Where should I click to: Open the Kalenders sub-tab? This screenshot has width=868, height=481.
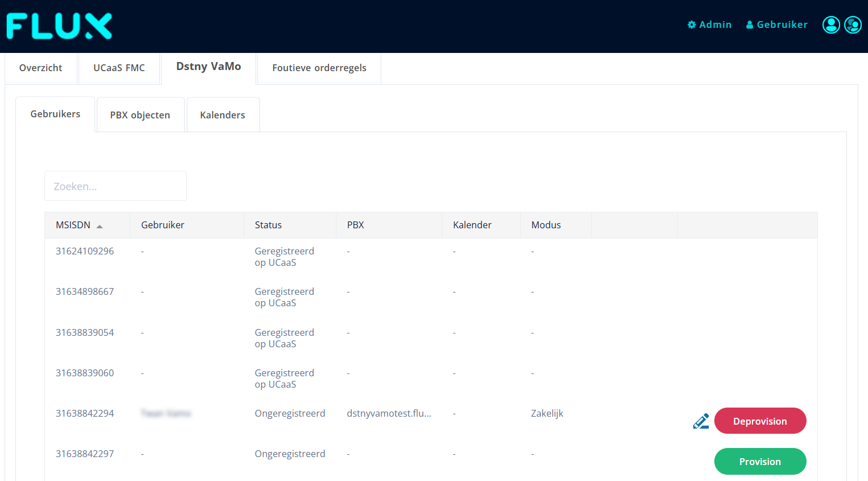223,115
